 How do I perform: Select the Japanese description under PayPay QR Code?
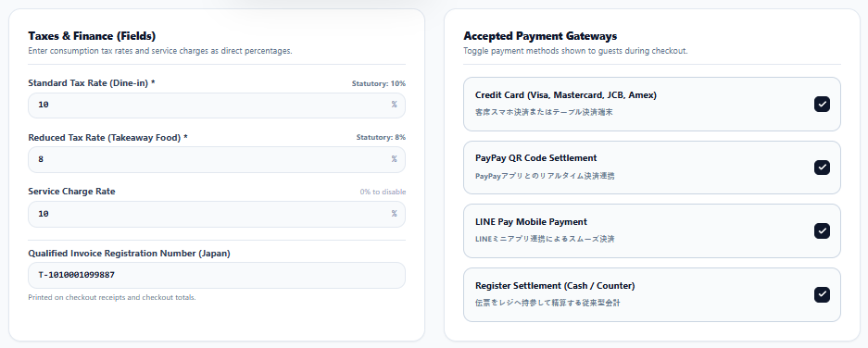(x=545, y=176)
